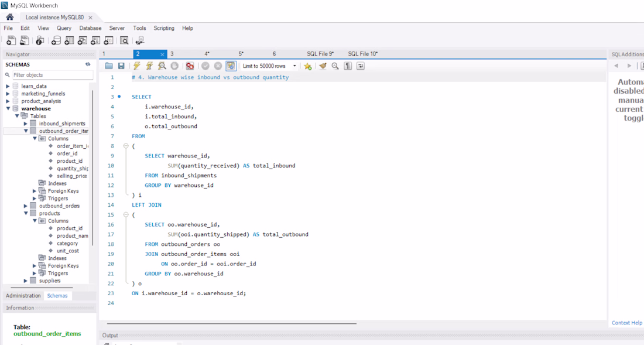Open the Query menu
This screenshot has height=345, width=644.
click(64, 28)
